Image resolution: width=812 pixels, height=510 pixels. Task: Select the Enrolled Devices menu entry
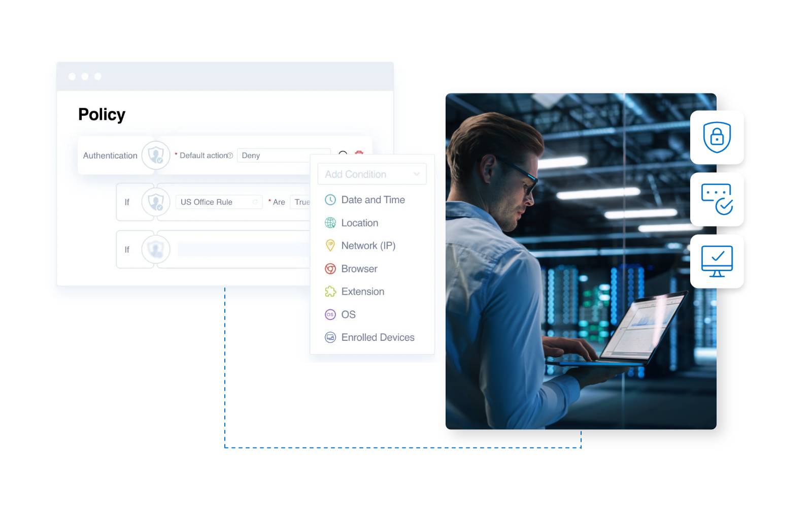point(378,337)
